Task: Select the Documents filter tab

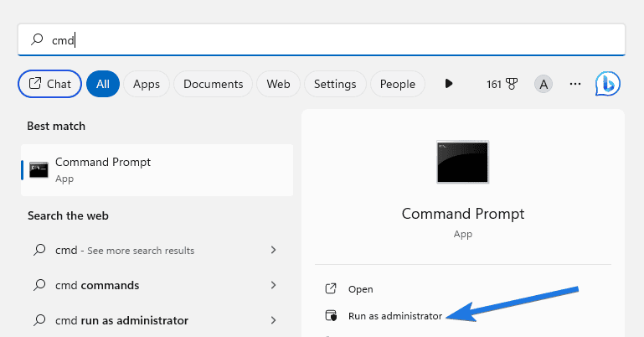Action: click(214, 84)
